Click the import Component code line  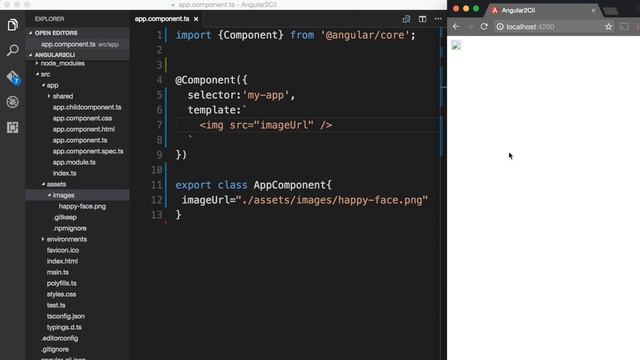[x=296, y=35]
